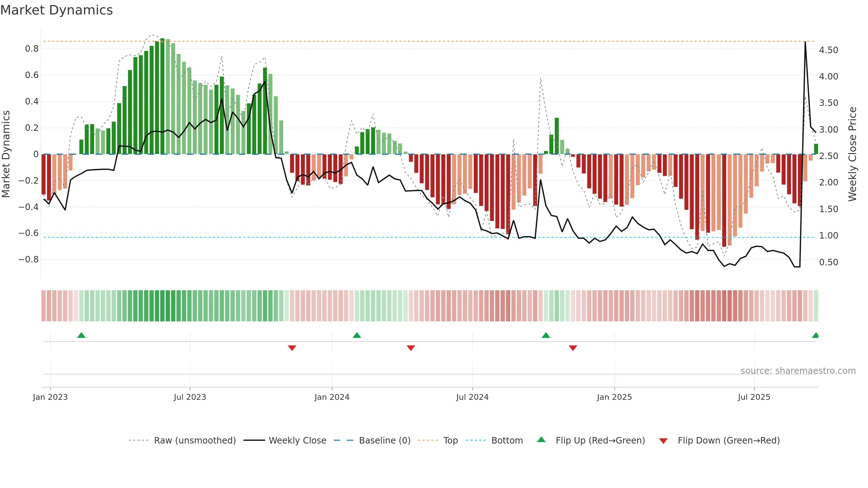Click the green flip-up marker in autumn 2024
This screenshot has height=488, width=868.
(546, 335)
